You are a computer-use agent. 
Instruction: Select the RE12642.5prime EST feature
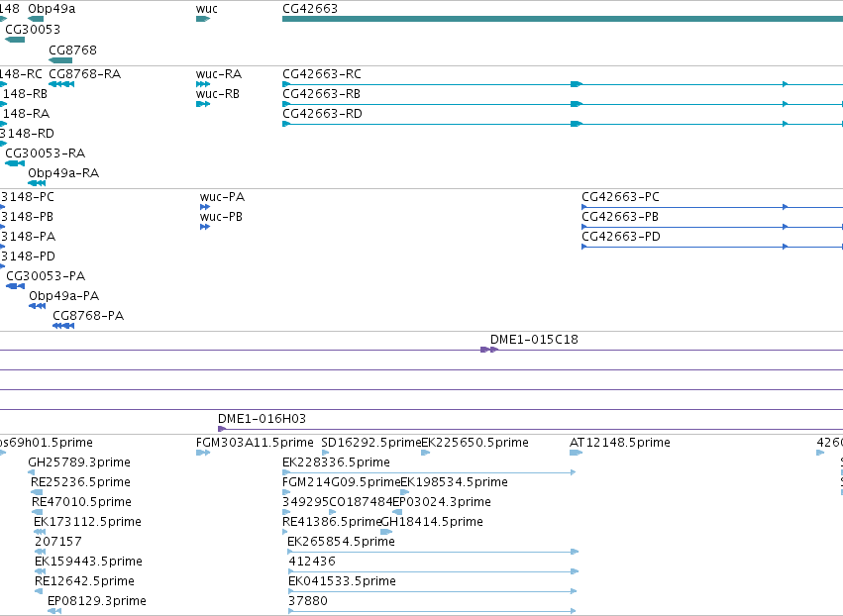39,592
